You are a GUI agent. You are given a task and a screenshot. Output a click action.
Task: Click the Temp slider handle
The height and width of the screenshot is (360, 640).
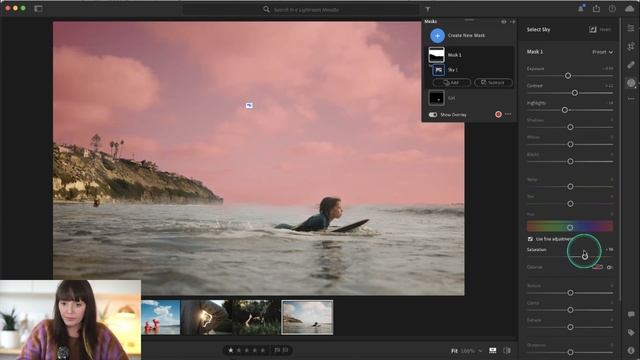click(x=571, y=187)
